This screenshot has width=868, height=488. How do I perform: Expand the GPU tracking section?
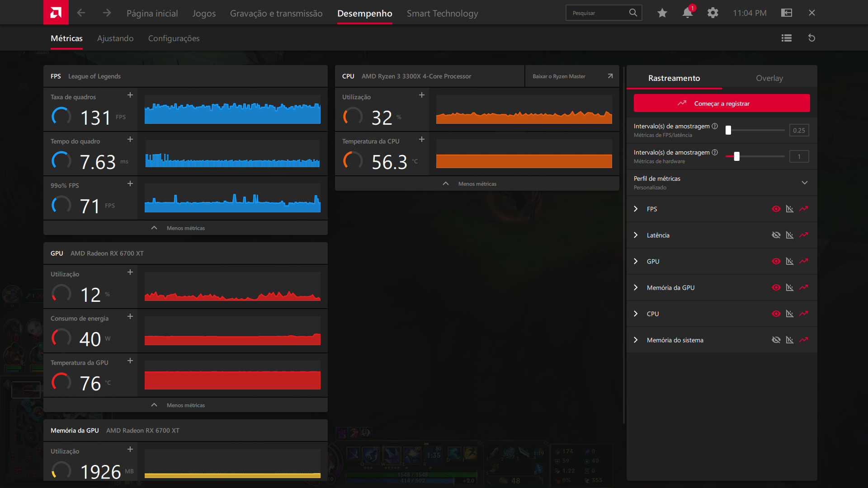[x=636, y=261]
